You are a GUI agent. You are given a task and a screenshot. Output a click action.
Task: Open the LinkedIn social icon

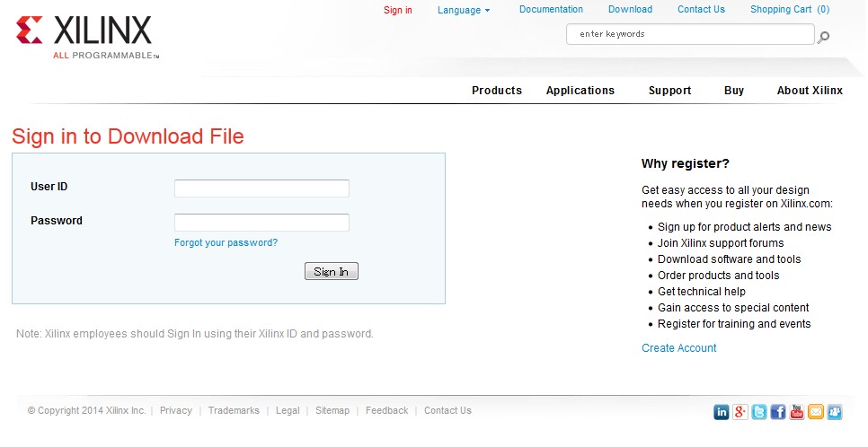721,412
